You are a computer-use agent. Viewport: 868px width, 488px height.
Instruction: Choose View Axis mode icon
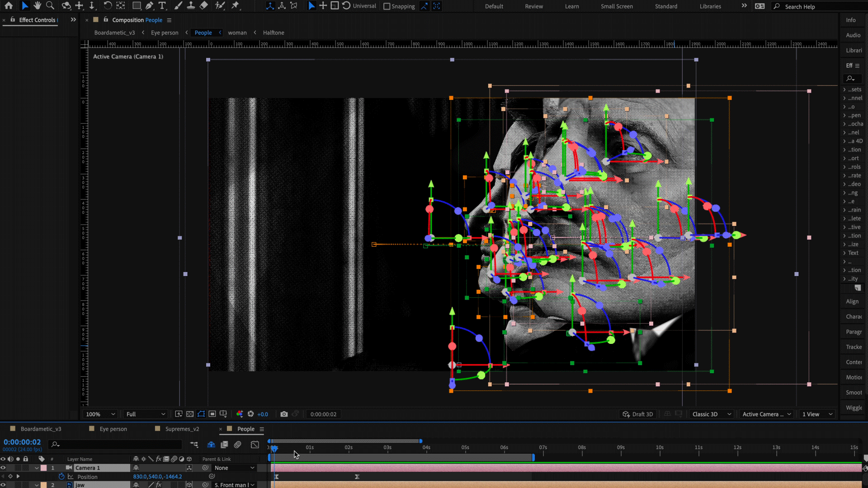click(x=294, y=6)
